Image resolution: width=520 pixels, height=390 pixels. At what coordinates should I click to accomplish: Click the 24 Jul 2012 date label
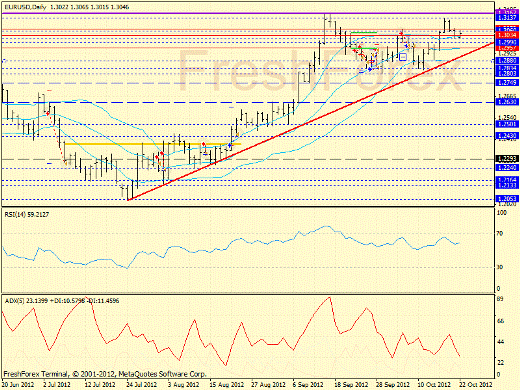tap(142, 384)
